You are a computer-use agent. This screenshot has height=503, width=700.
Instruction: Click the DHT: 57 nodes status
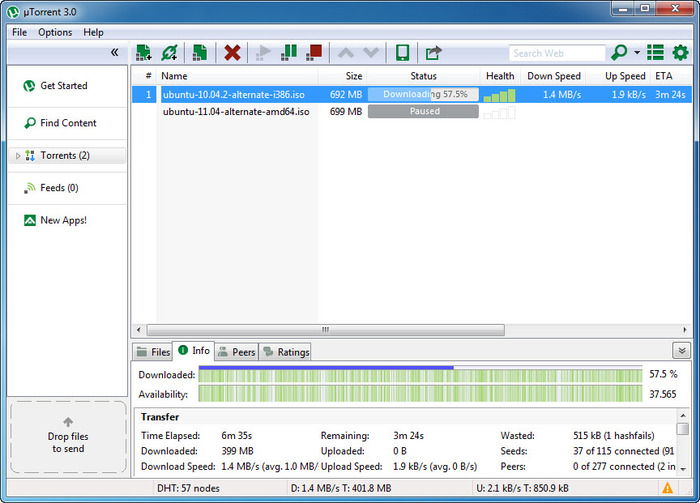[x=188, y=488]
